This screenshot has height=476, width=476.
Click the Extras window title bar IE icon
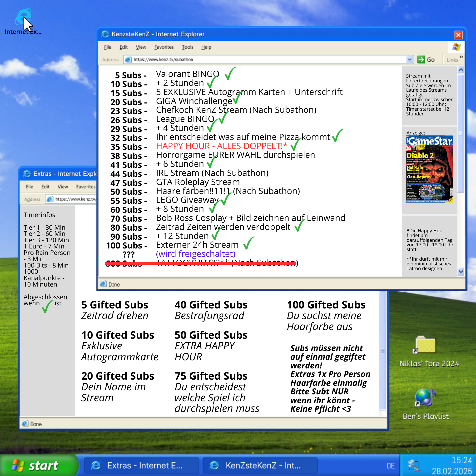[x=27, y=174]
